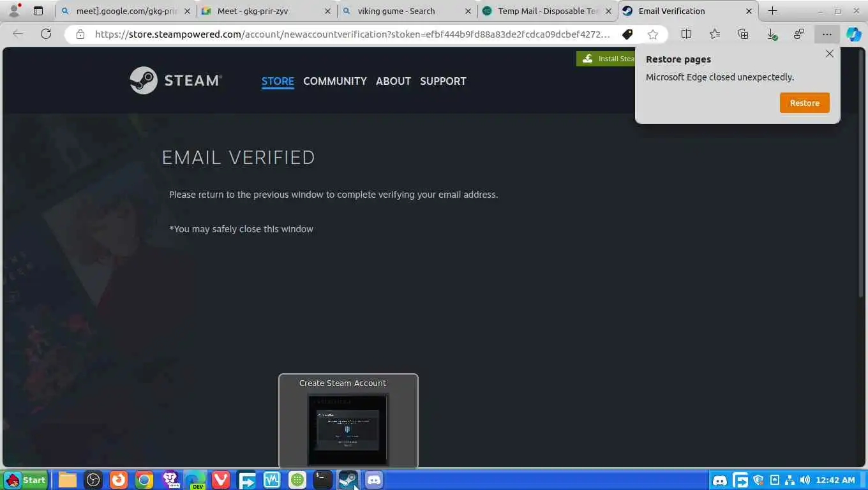Open the shopping price tag icon
The image size is (868, 490).
627,34
